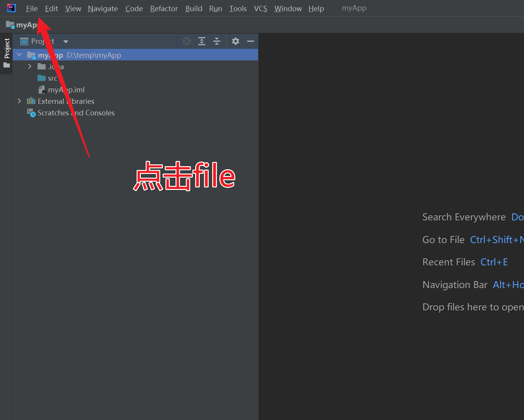
Task: Click the Scratches and Consoles icon
Action: click(x=31, y=113)
